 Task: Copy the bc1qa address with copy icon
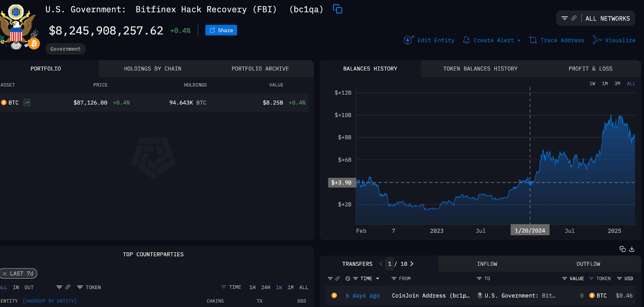click(337, 9)
